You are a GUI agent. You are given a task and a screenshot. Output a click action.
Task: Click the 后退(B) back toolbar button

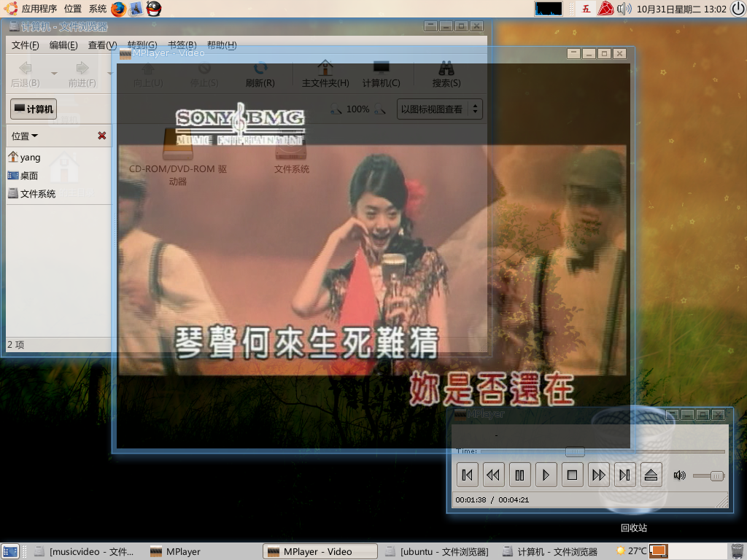(x=26, y=74)
